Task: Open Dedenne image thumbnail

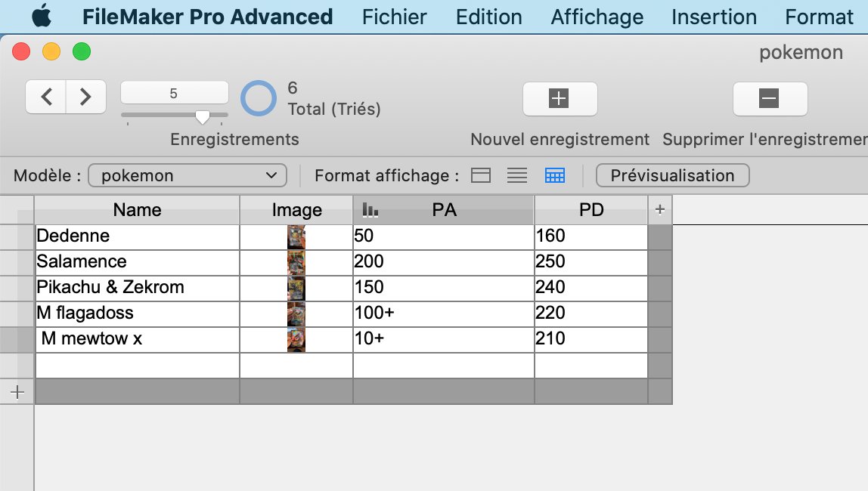Action: [296, 236]
